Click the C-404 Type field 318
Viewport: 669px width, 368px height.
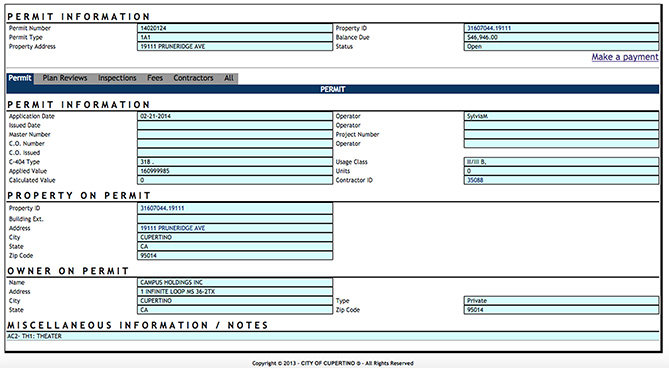click(235, 162)
